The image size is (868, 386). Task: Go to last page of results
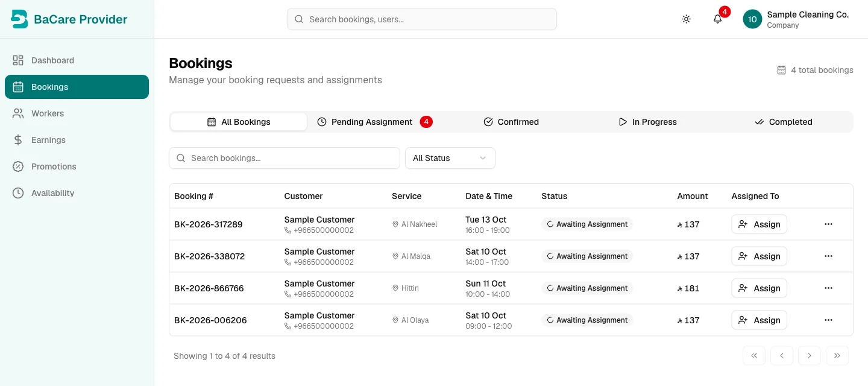(x=837, y=356)
